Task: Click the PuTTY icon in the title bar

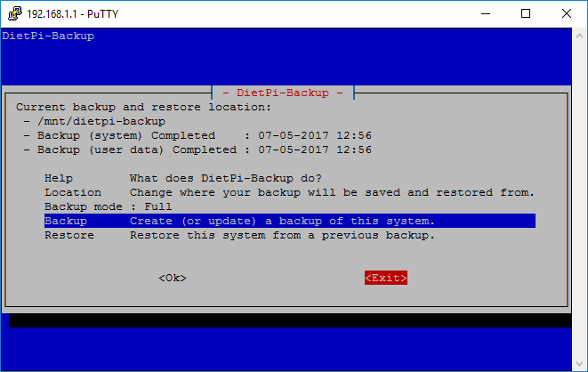Action: tap(15, 13)
